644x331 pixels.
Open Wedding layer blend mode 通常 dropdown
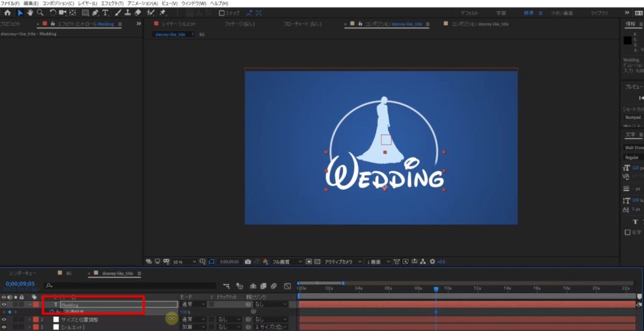click(193, 305)
